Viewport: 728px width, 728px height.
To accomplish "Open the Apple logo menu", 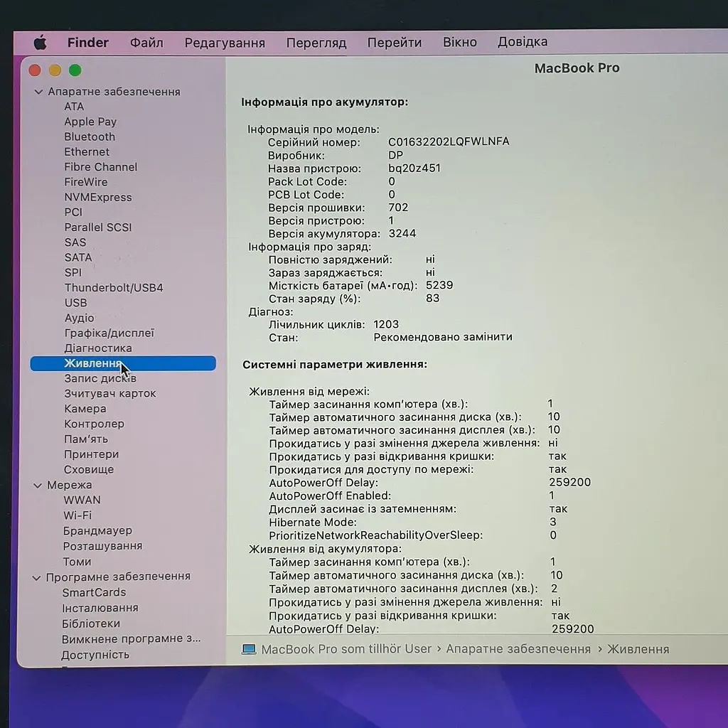I will click(x=41, y=43).
